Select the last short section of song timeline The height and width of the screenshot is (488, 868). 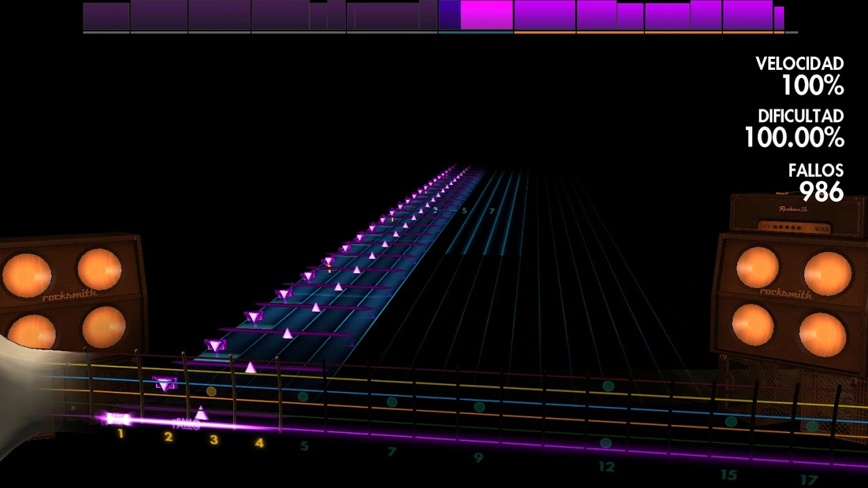click(779, 18)
